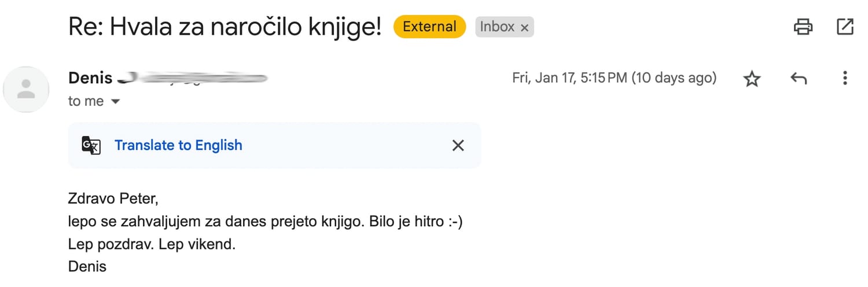Click the 'Lep pozdrav. Lep vikend.' line
Screen dimensions: 868x287
(x=152, y=244)
